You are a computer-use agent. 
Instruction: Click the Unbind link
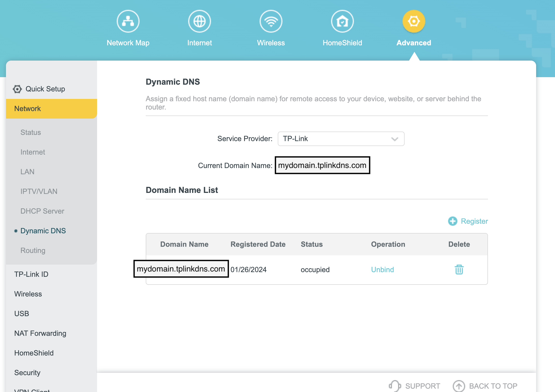click(x=382, y=270)
